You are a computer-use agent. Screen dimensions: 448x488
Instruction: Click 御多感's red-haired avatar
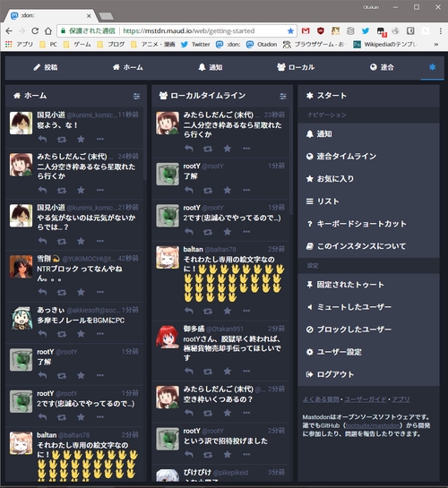tap(168, 337)
